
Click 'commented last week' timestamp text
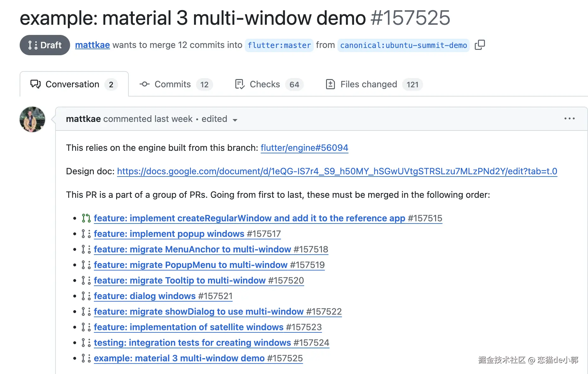(x=148, y=119)
